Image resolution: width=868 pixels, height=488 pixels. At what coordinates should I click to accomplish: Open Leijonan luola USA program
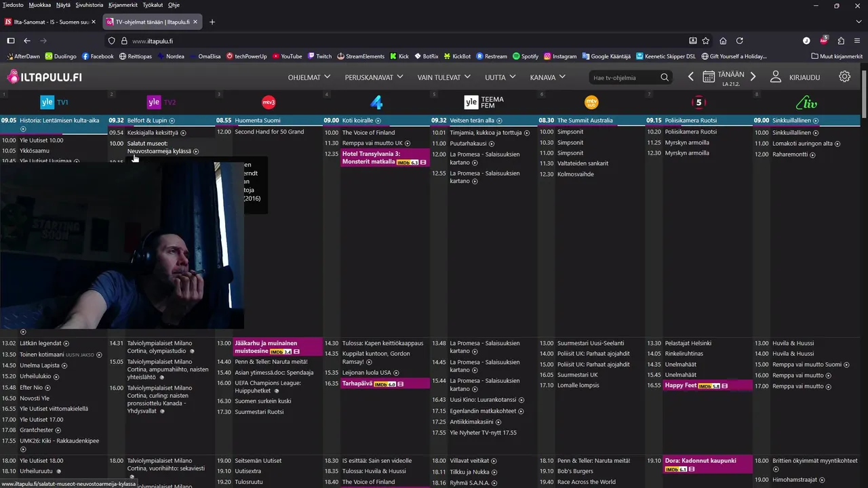coord(366,373)
